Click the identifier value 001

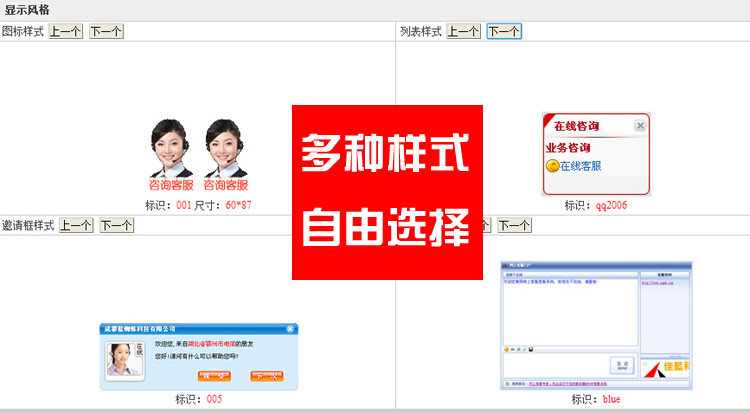pyautogui.click(x=184, y=205)
